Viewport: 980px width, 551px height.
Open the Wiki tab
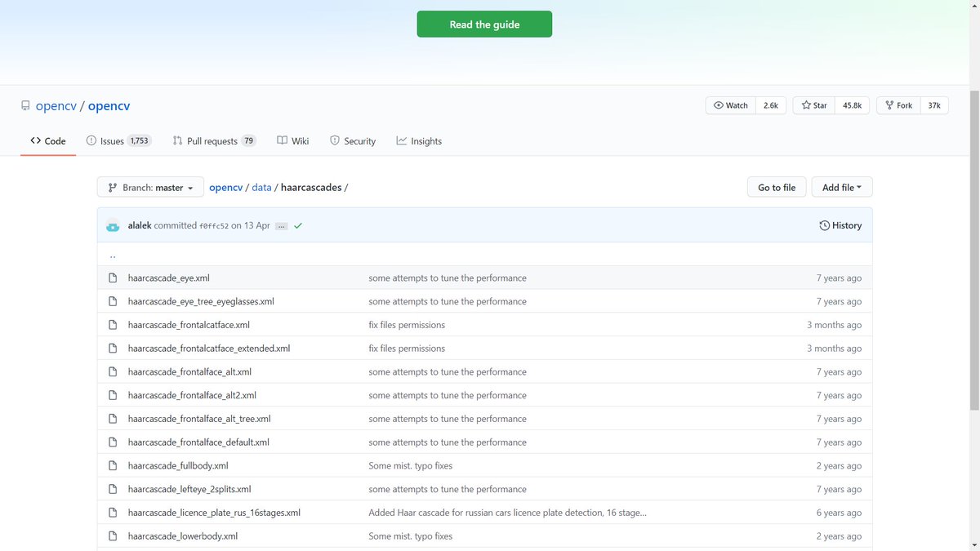tap(293, 141)
